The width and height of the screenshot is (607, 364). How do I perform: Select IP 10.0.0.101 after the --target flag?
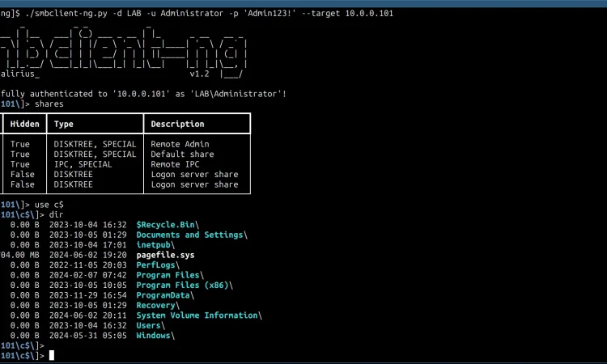[369, 14]
